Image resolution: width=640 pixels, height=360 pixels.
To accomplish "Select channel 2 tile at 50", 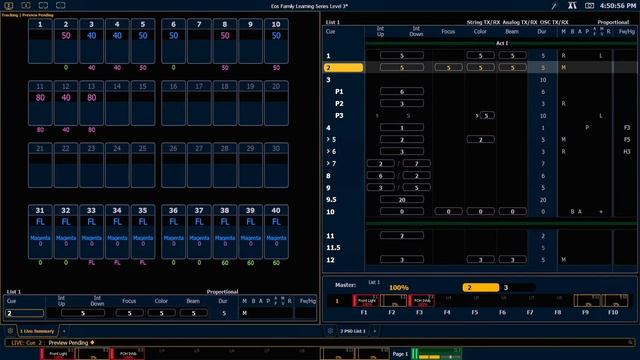I will tap(66, 41).
